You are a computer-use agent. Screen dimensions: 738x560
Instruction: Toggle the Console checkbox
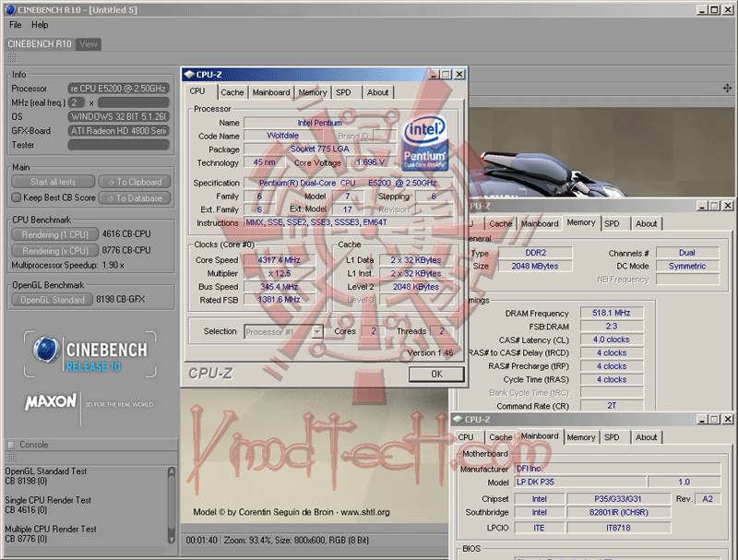click(x=11, y=445)
